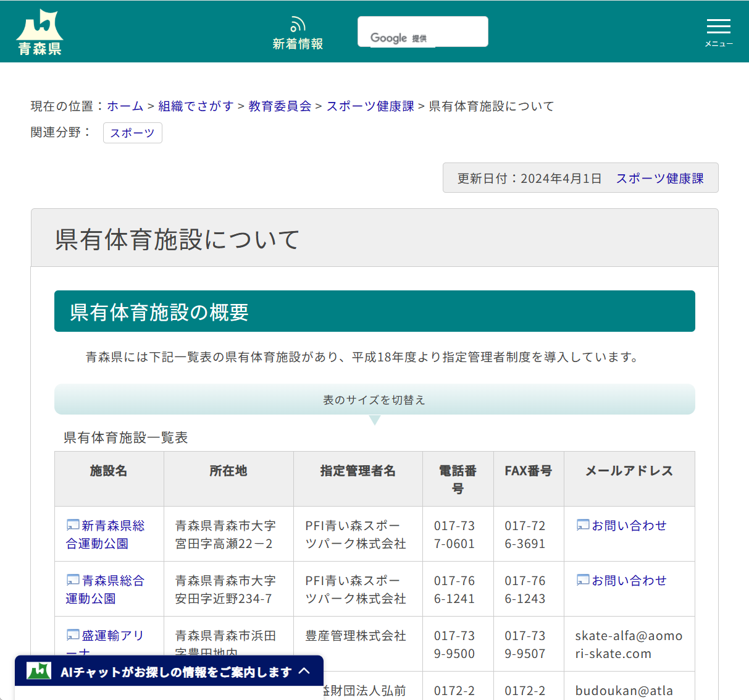Open the hamburger メニュー
749x700 pixels.
point(718,27)
